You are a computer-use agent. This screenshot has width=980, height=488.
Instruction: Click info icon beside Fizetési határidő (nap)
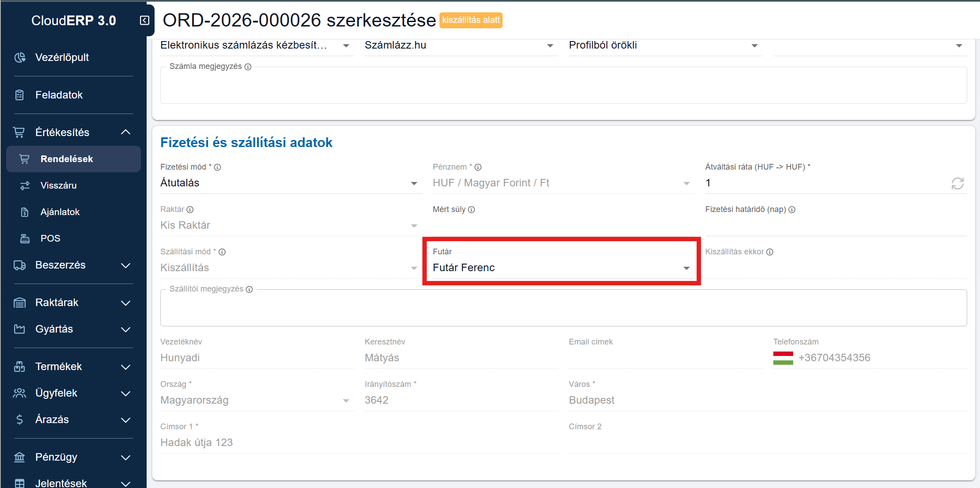(x=792, y=210)
